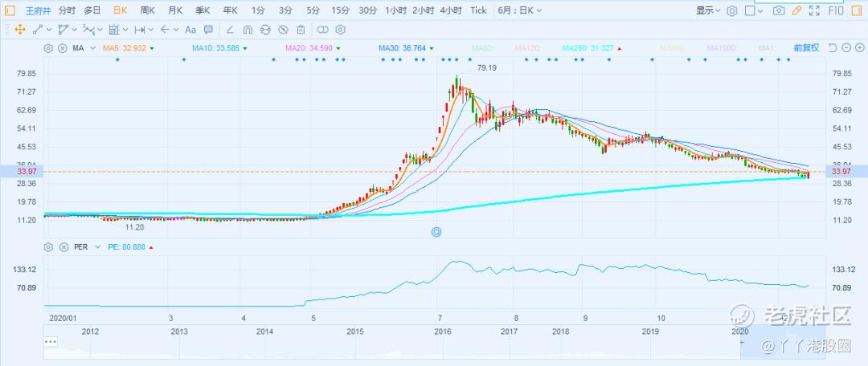
Task: Delete drawings with the trash icon
Action: coord(301,30)
